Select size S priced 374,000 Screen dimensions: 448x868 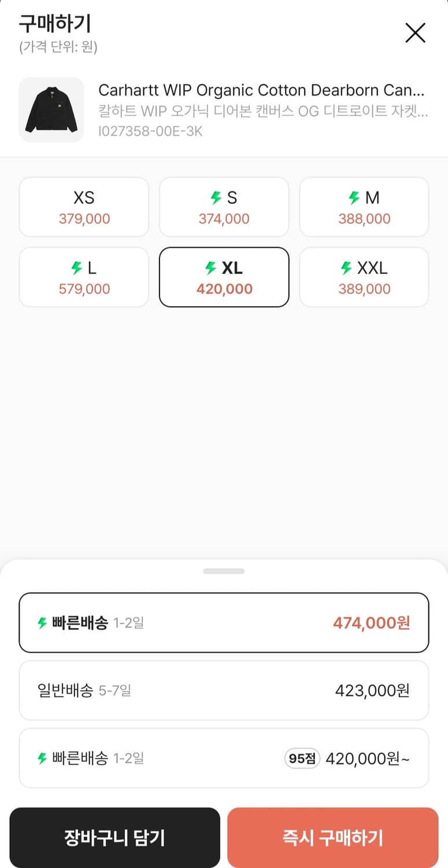coord(224,207)
